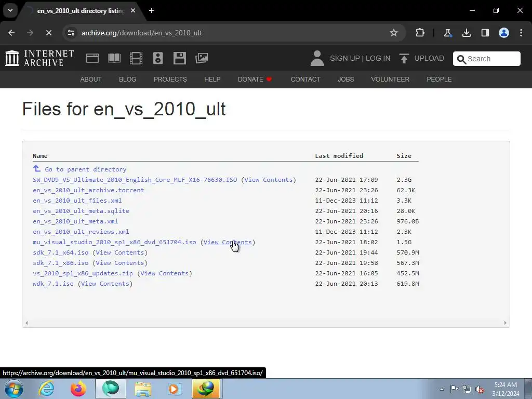Open the PROJECTS menu item
Screen dimensions: 532x399
click(170, 79)
